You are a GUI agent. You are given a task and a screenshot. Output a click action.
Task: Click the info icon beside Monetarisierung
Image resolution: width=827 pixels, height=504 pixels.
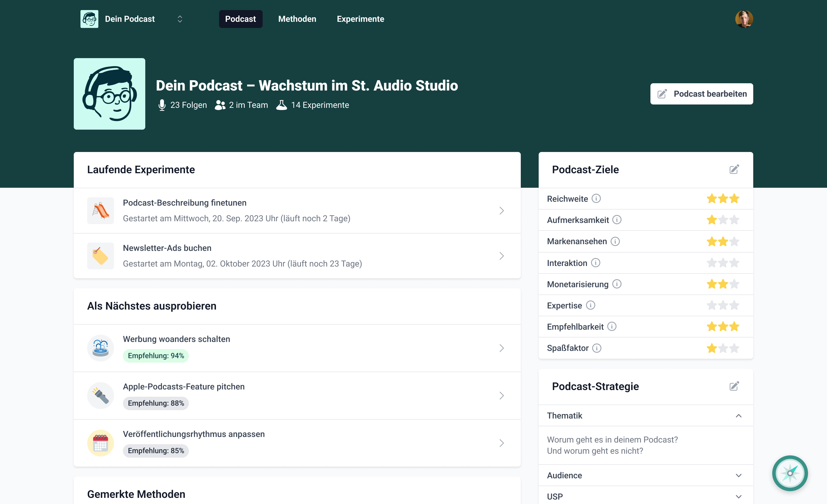[x=617, y=284]
